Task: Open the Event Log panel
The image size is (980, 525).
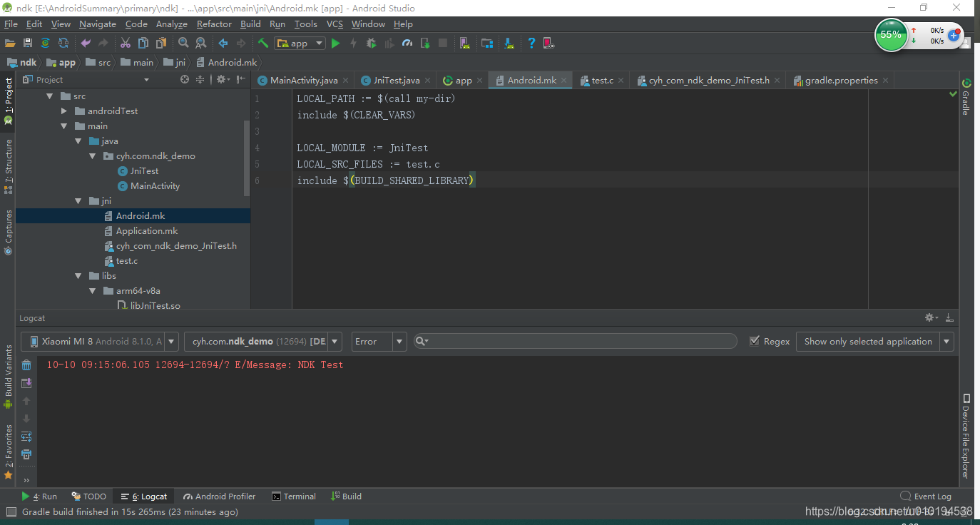Action: pyautogui.click(x=926, y=496)
